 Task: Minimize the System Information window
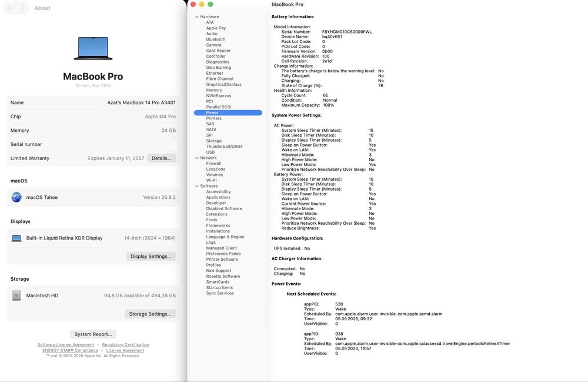pyautogui.click(x=202, y=4)
